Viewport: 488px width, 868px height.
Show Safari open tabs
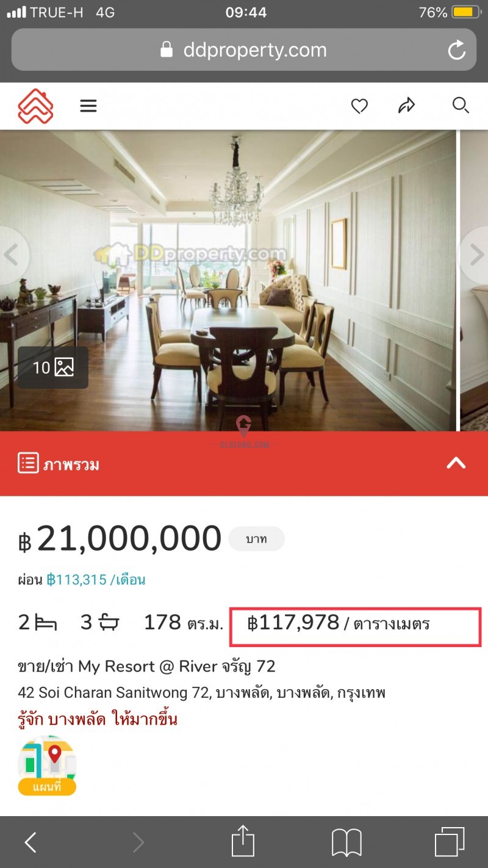[450, 842]
